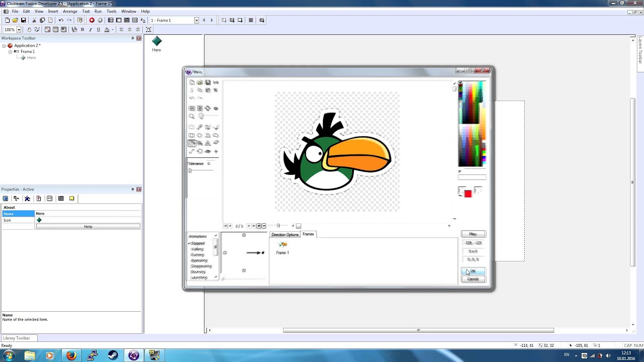Open the Tools menu
Viewport: 644px width, 362px height.
[112, 11]
